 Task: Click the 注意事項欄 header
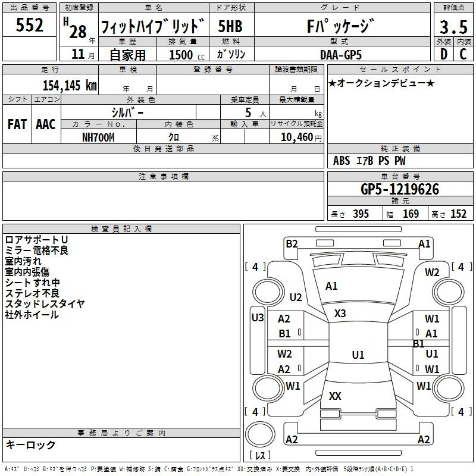click(163, 176)
